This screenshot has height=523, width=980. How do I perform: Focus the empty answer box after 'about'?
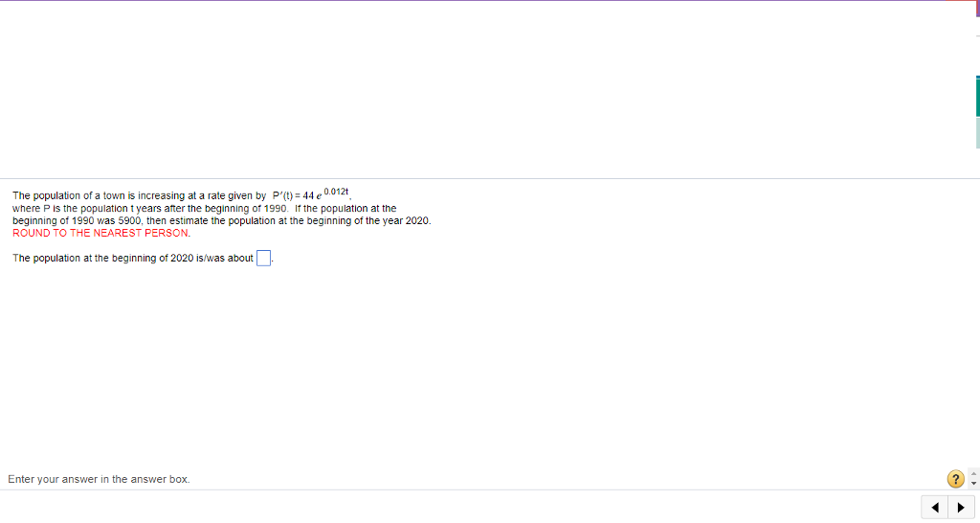tap(264, 258)
